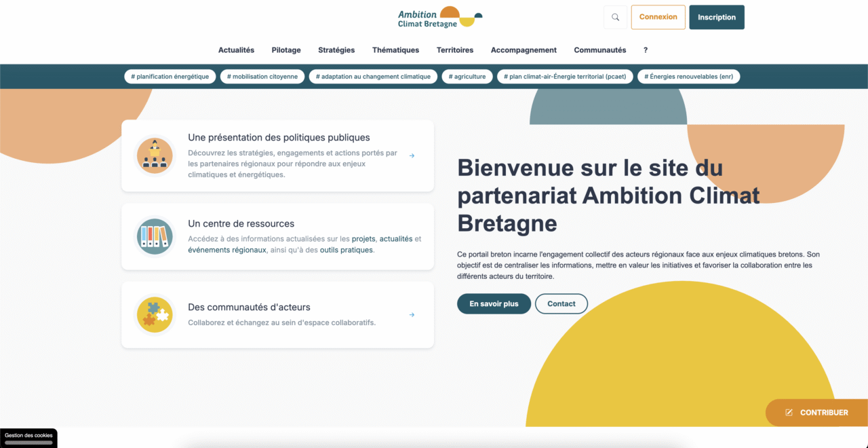This screenshot has width=868, height=448.
Task: Select the # mobilisation citoyenne tag
Action: click(262, 77)
